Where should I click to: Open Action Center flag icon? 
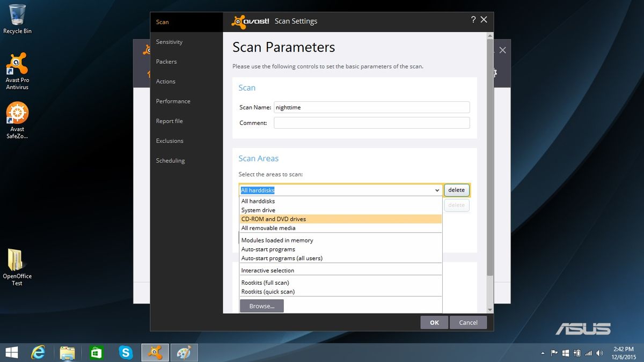554,353
